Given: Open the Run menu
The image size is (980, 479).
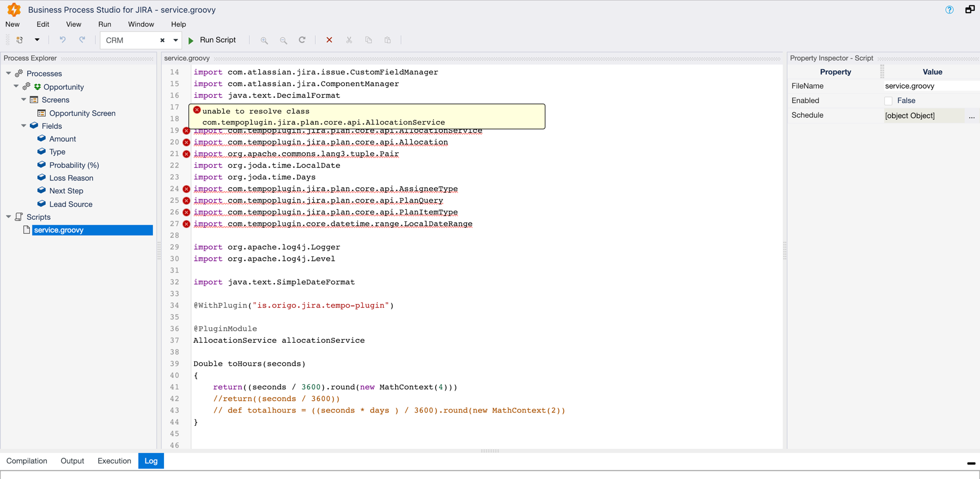Looking at the screenshot, I should pos(104,24).
